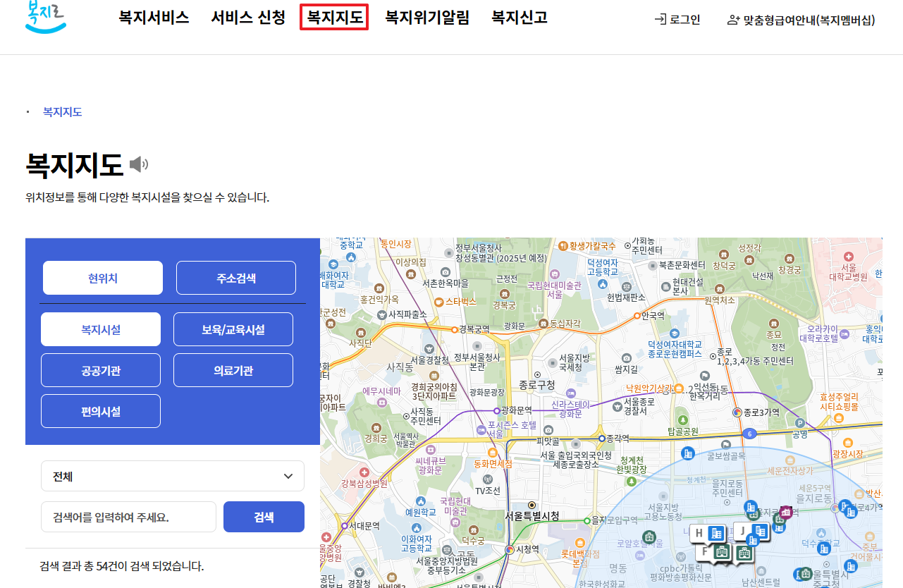Click the Line 6 subway icon near 종로3가역
This screenshot has height=588, width=903.
coord(749,434)
